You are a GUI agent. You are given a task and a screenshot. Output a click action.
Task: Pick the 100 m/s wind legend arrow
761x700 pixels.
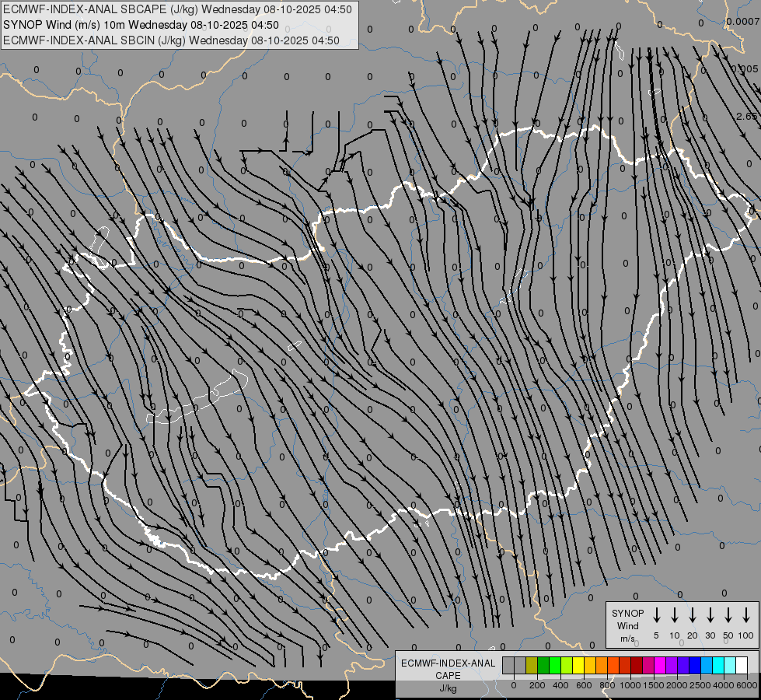pyautogui.click(x=746, y=614)
